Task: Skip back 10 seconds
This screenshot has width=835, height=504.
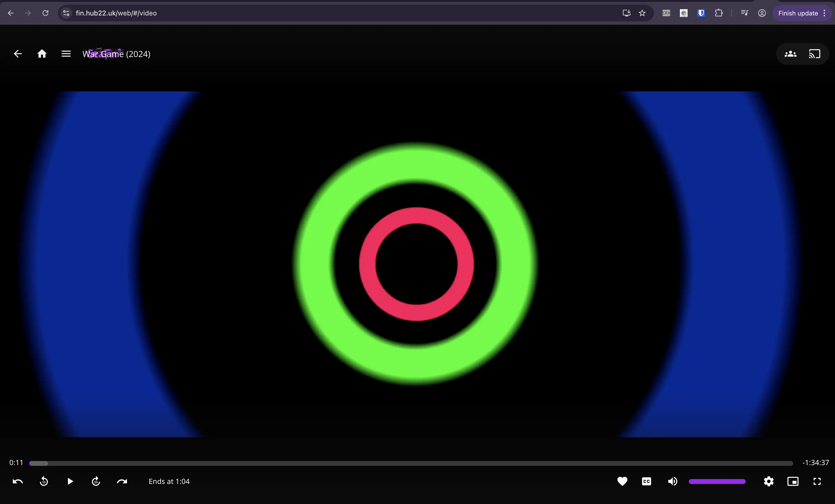Action: tap(44, 482)
